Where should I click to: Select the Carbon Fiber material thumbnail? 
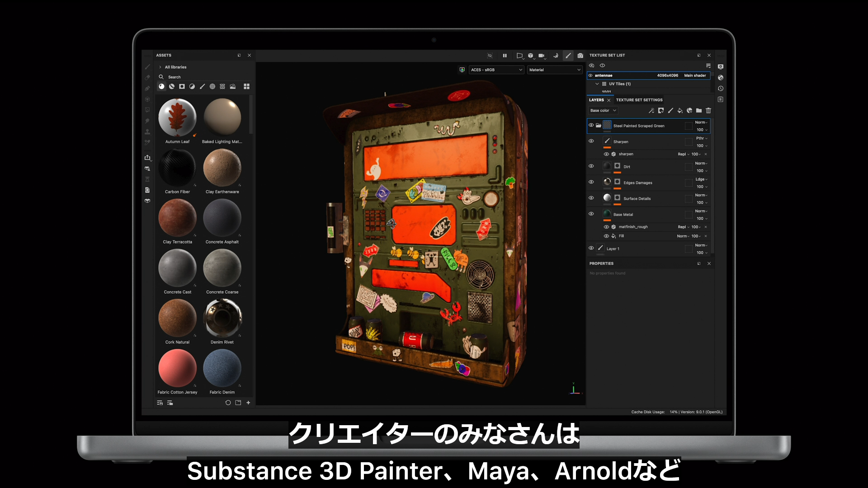(x=177, y=168)
